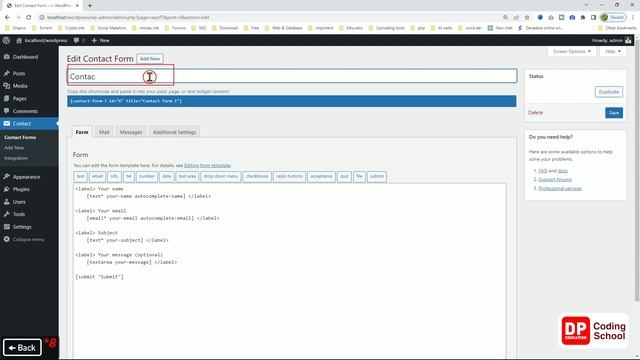This screenshot has height=360, width=640.
Task: Open the docs help link
Action: click(x=562, y=171)
